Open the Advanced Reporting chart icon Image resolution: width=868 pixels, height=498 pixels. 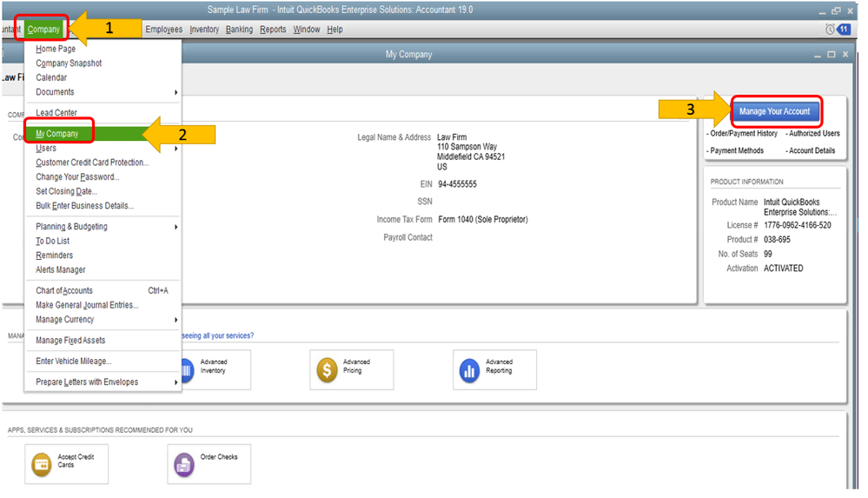point(469,370)
